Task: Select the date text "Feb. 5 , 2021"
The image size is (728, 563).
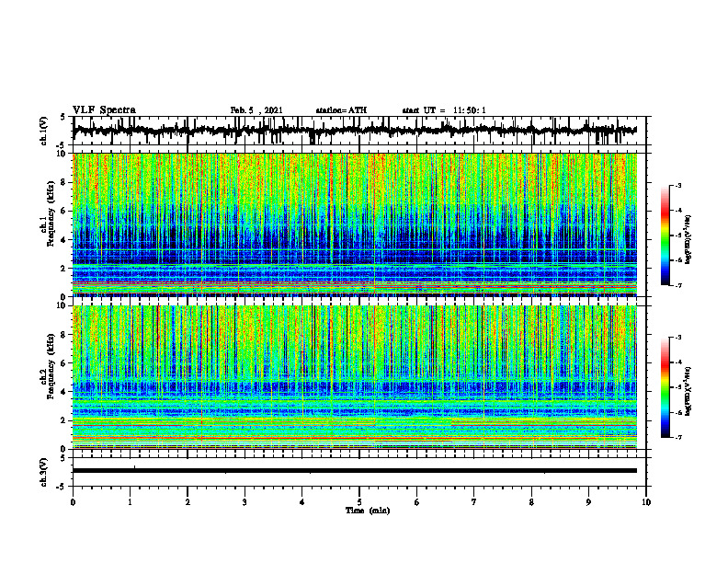Action: pyautogui.click(x=256, y=110)
